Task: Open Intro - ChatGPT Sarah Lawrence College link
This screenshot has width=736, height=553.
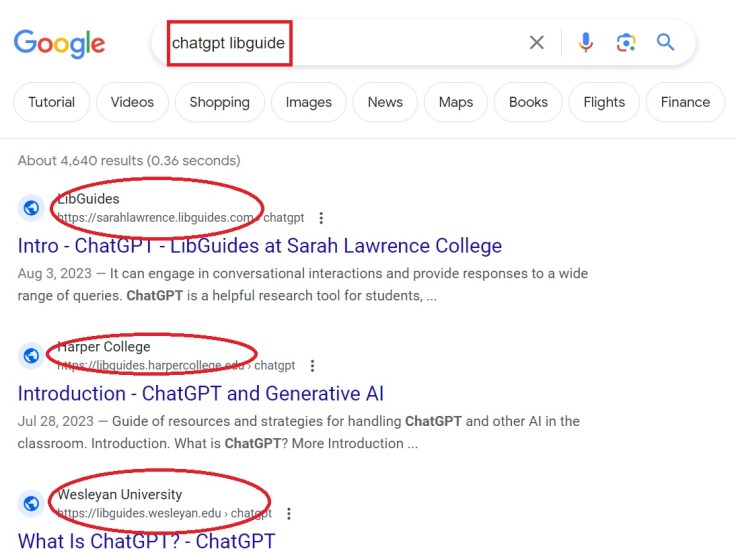Action: tap(259, 246)
